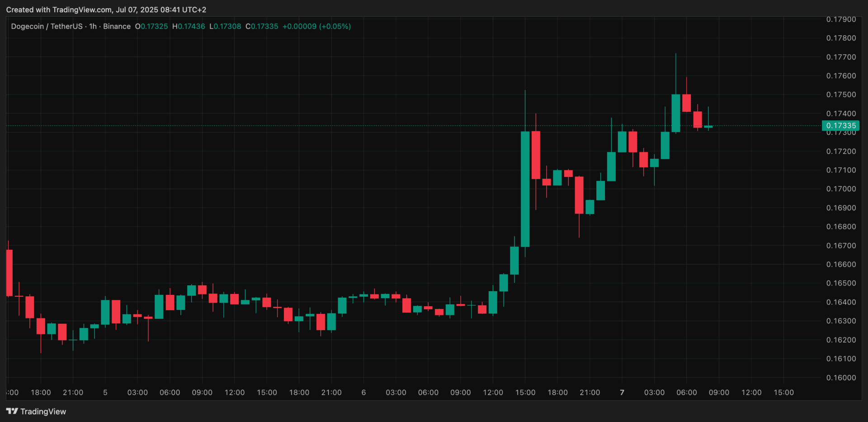Click the +0.00009 (+0.05%) change value
Viewport: 868px width, 422px height.
coord(316,26)
